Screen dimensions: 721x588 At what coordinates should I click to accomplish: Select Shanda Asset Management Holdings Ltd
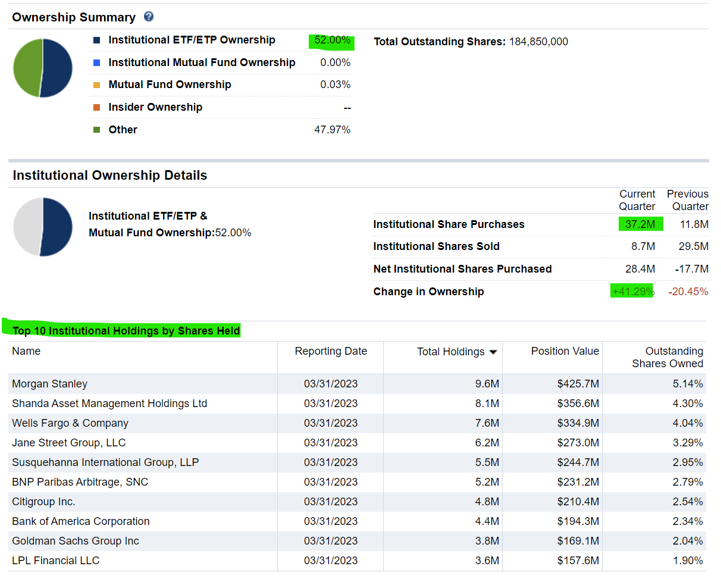pos(109,404)
